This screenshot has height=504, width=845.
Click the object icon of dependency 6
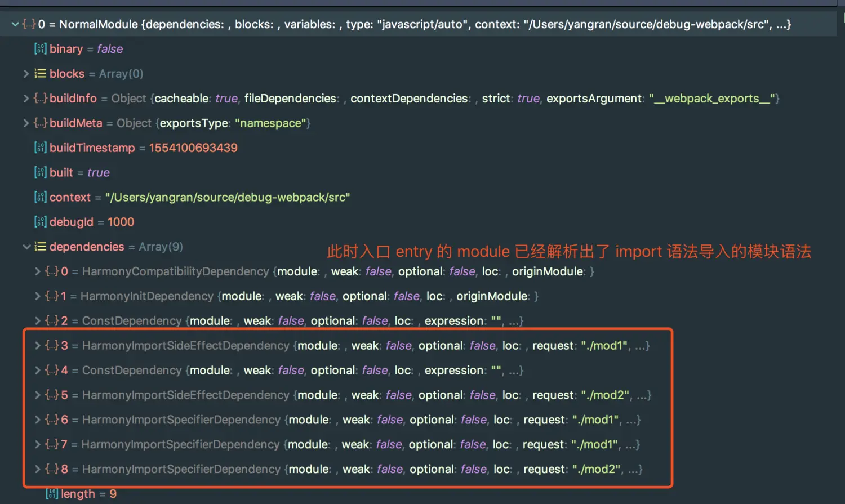coord(52,420)
